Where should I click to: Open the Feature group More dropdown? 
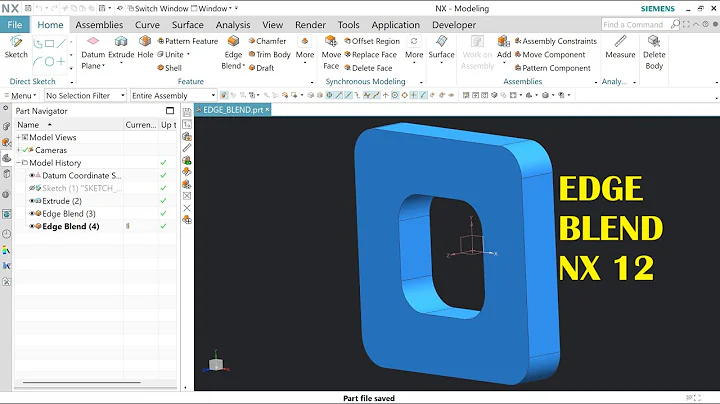pos(305,48)
